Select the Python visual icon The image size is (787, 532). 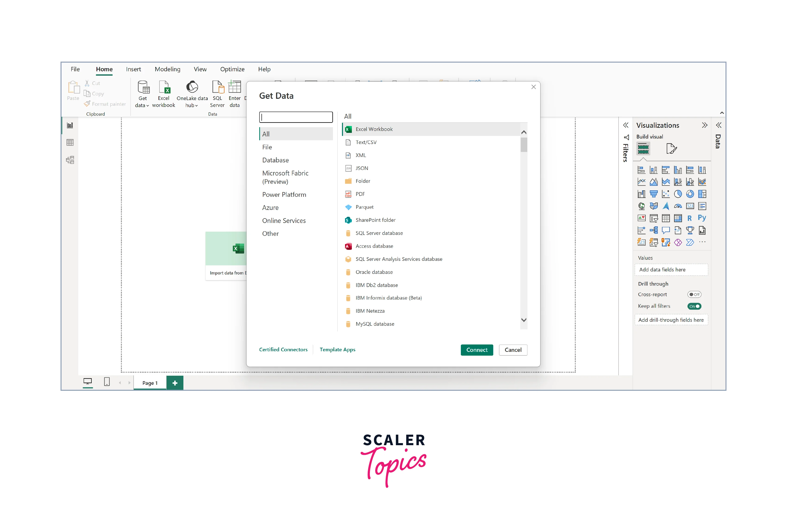click(x=702, y=218)
